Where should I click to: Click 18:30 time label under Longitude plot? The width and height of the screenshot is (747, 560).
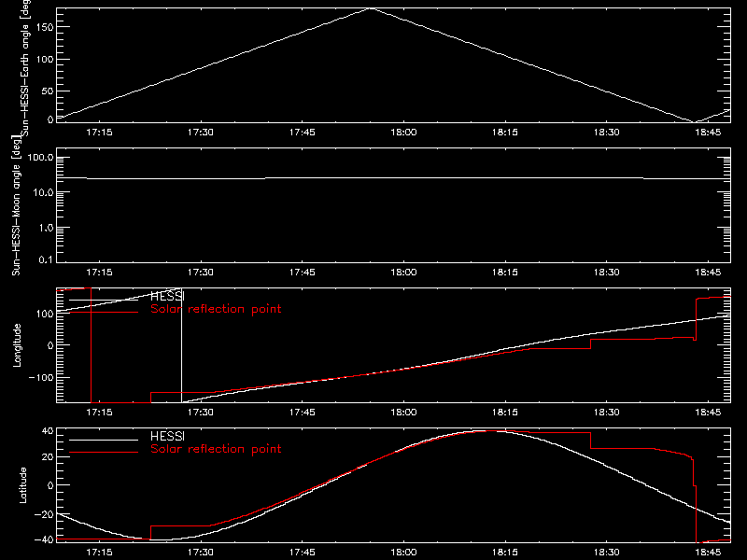click(606, 413)
